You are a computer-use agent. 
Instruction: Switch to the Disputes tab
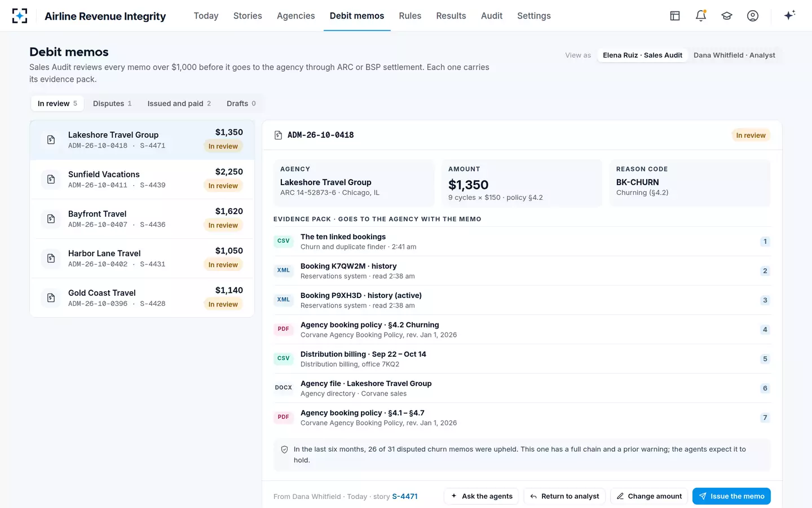pyautogui.click(x=112, y=103)
